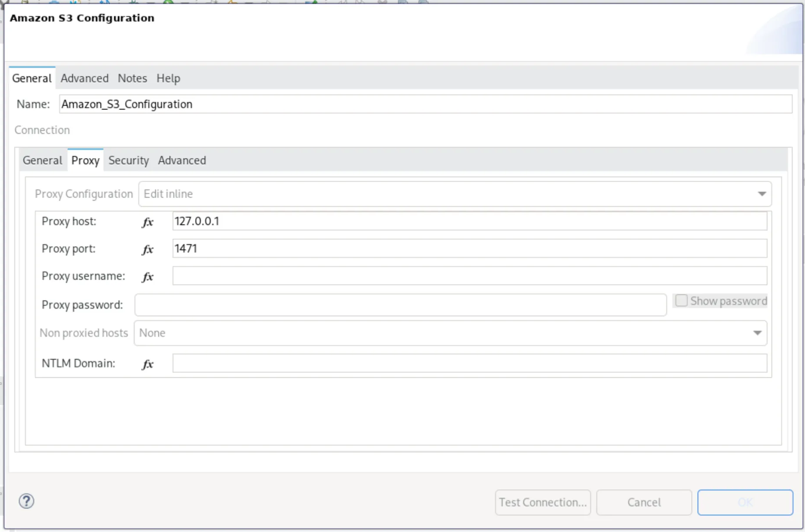Toggle the fx expression button for Proxy username
The height and width of the screenshot is (532, 805).
tap(148, 277)
